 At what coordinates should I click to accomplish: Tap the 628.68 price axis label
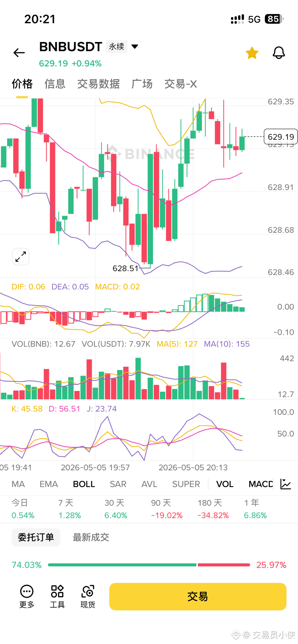pyautogui.click(x=281, y=230)
